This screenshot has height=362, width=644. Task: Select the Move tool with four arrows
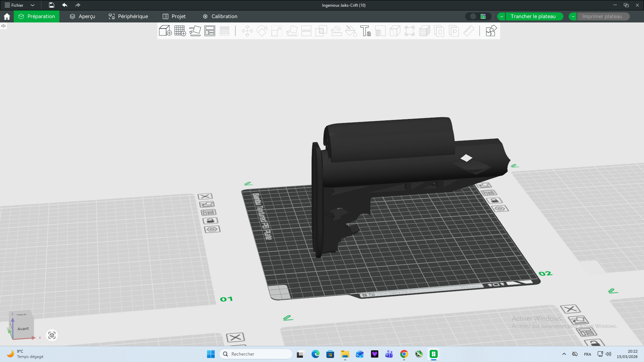[x=247, y=31]
